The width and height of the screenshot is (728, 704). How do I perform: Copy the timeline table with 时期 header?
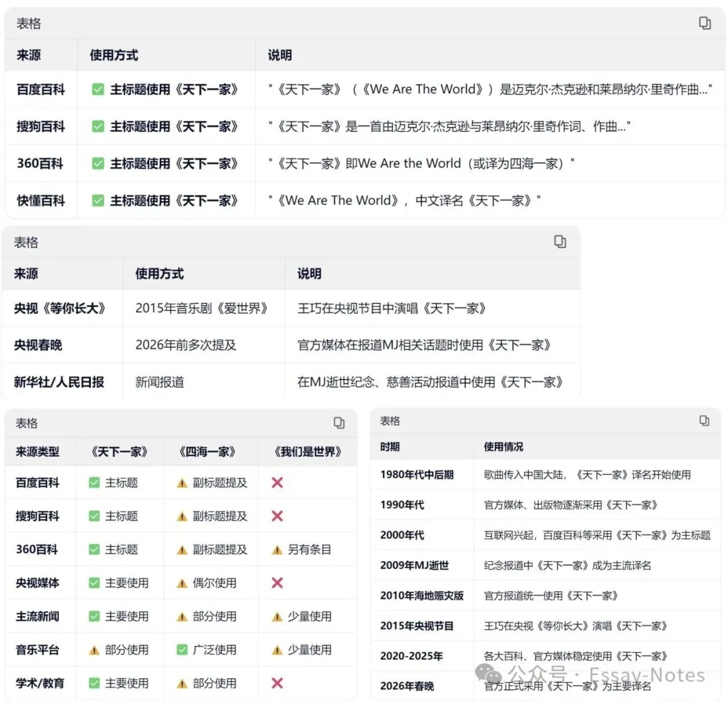click(704, 421)
